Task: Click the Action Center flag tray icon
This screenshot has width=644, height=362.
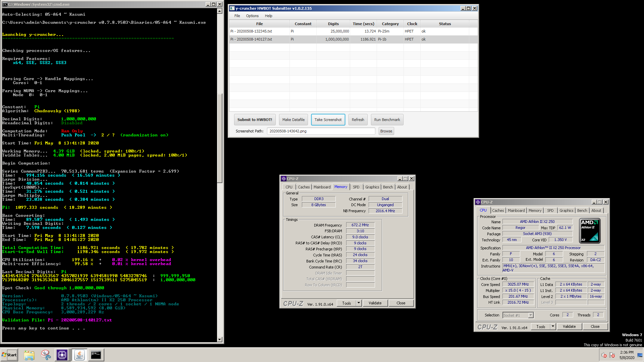Action: [612, 355]
